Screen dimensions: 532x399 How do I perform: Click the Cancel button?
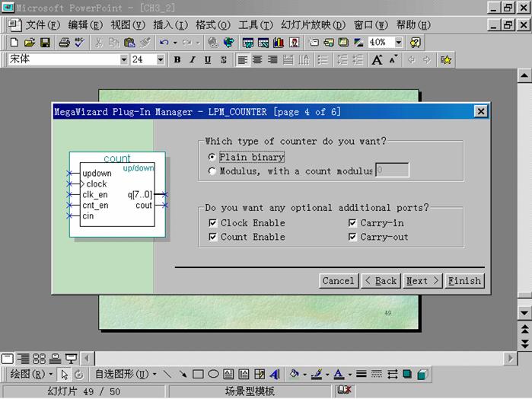click(x=339, y=281)
